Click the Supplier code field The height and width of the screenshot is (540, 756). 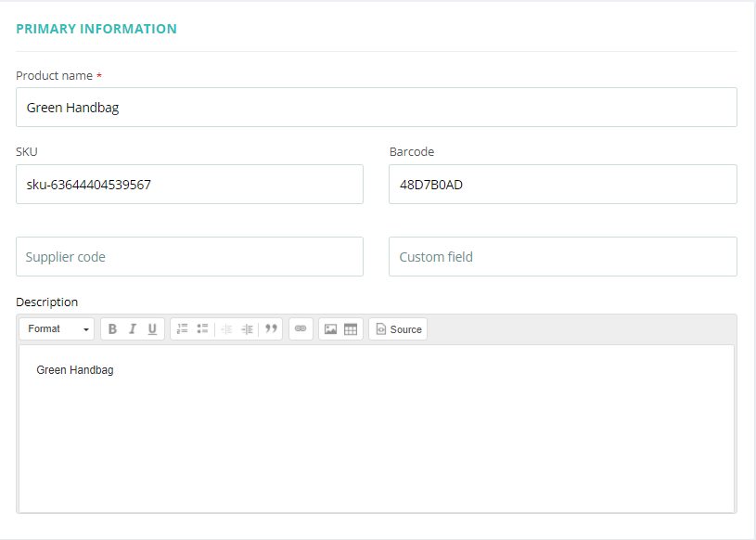189,256
